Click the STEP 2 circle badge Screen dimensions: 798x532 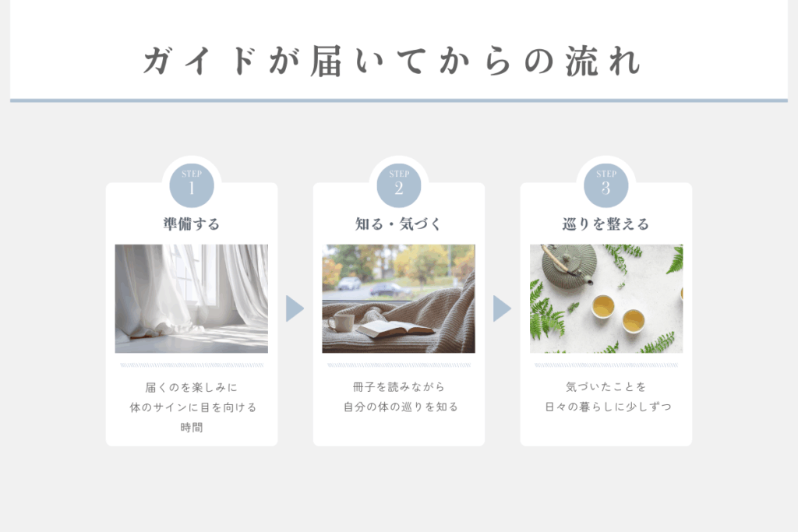(398, 185)
